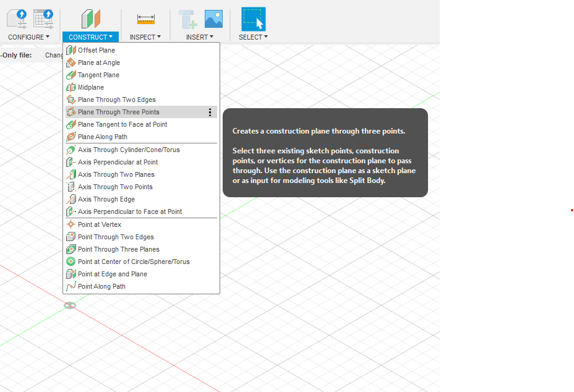The image size is (574, 392).
Task: Open the INSPECT dropdown
Action: pyautogui.click(x=145, y=37)
